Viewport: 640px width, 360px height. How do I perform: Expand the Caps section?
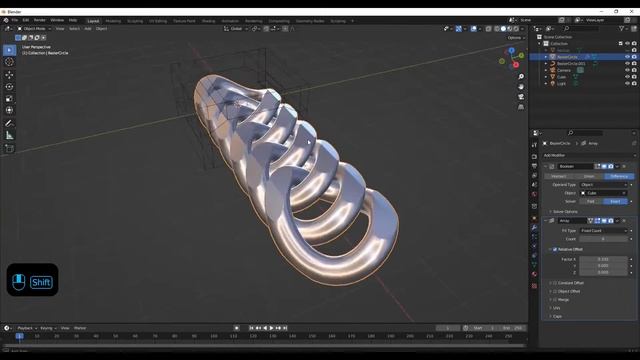click(x=556, y=316)
